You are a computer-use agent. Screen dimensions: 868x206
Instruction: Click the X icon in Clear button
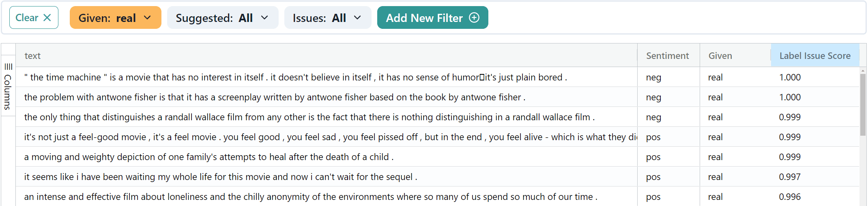click(47, 18)
